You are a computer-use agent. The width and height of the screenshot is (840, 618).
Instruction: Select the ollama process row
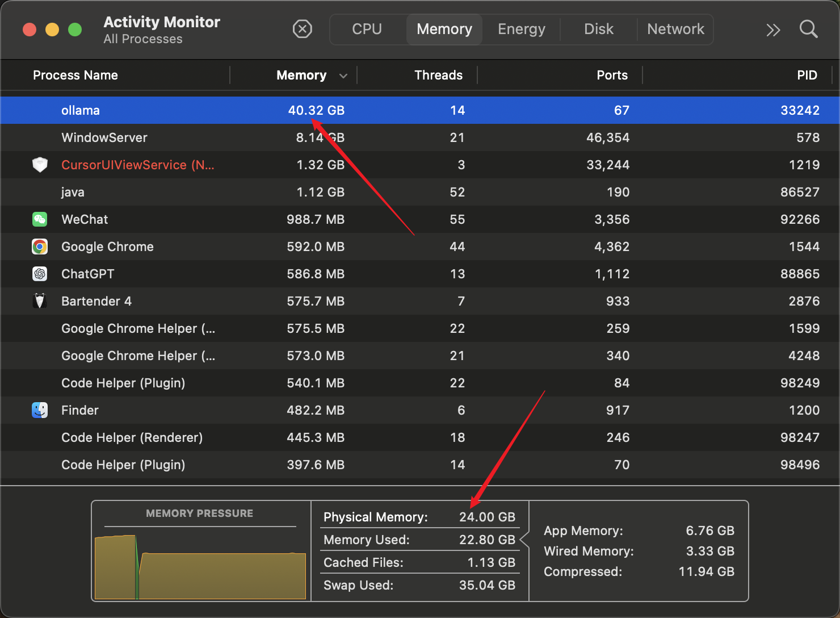click(x=420, y=110)
